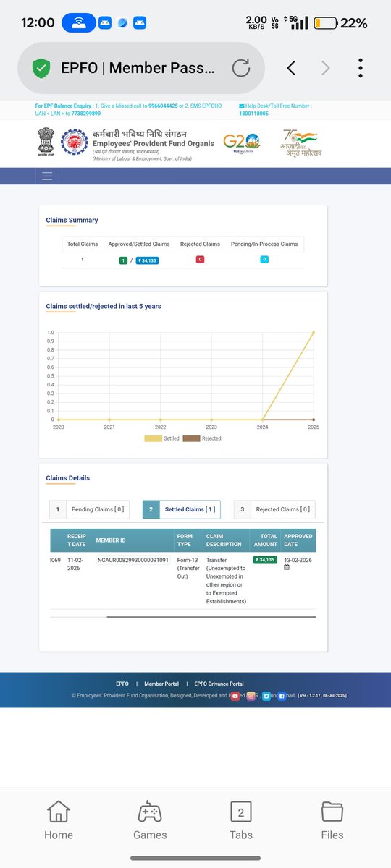Open the Tabs switcher showing 2
Image resolution: width=391 pixels, height=868 pixels.
pos(241,820)
